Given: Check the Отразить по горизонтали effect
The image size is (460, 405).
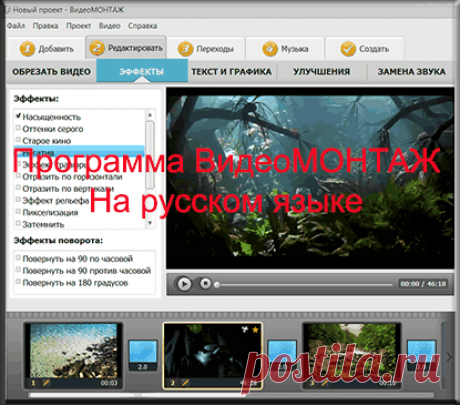Looking at the screenshot, I should 18,176.
